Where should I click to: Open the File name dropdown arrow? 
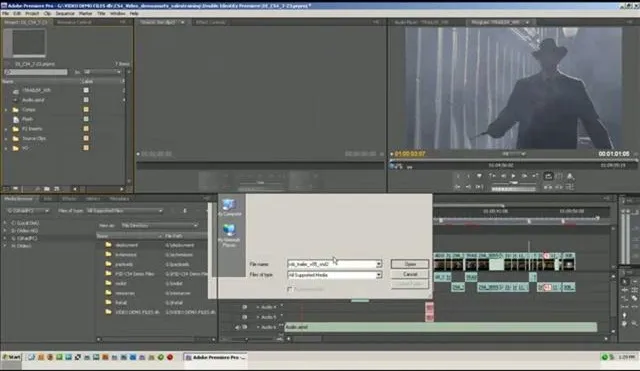(378, 264)
